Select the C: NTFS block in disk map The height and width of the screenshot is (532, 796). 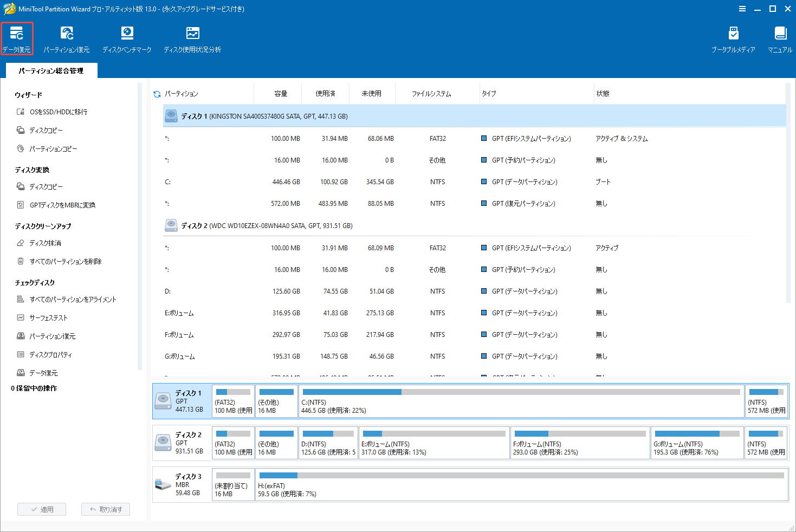click(x=520, y=401)
